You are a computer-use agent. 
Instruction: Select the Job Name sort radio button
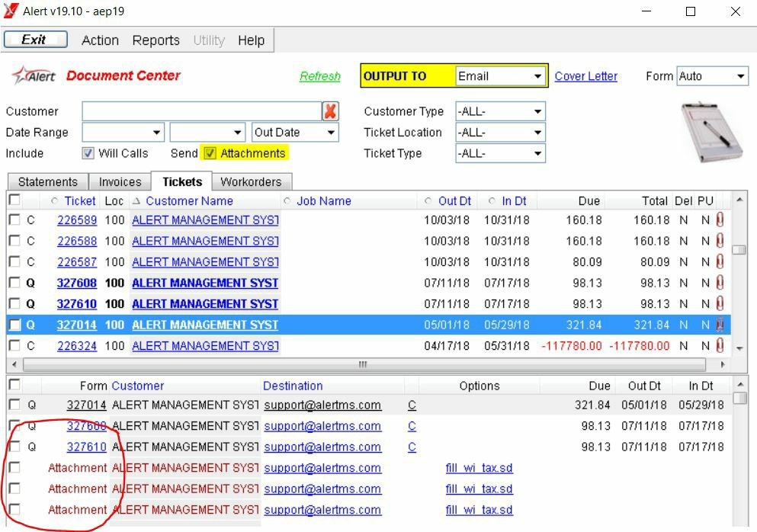[x=287, y=200]
